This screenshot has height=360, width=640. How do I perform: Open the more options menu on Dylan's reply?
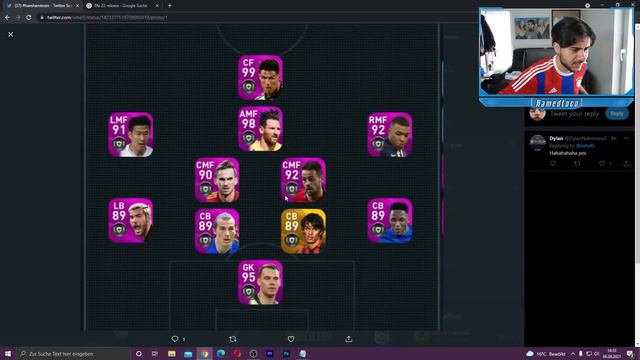click(x=626, y=138)
